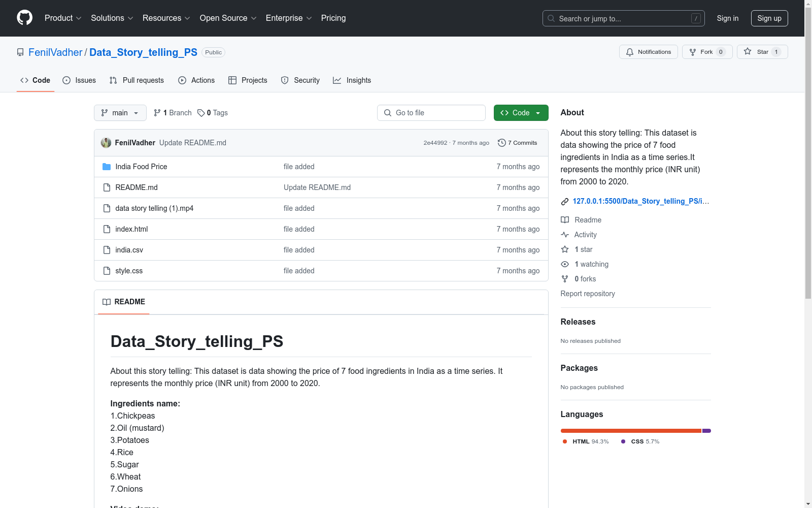Open the india.csv file
This screenshot has width=812, height=508.
(x=129, y=250)
